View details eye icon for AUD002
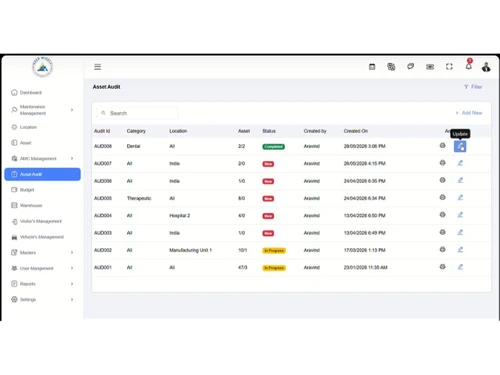500x375 pixels. click(x=442, y=249)
